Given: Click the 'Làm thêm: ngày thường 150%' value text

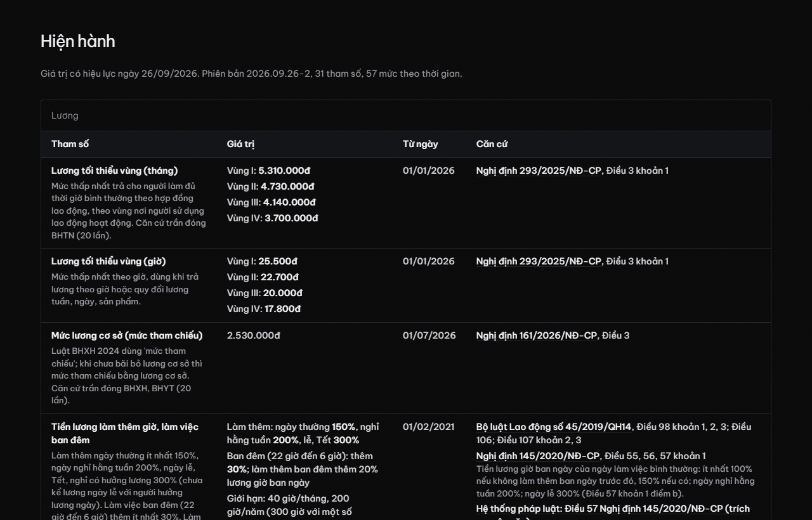Looking at the screenshot, I should (303, 433).
